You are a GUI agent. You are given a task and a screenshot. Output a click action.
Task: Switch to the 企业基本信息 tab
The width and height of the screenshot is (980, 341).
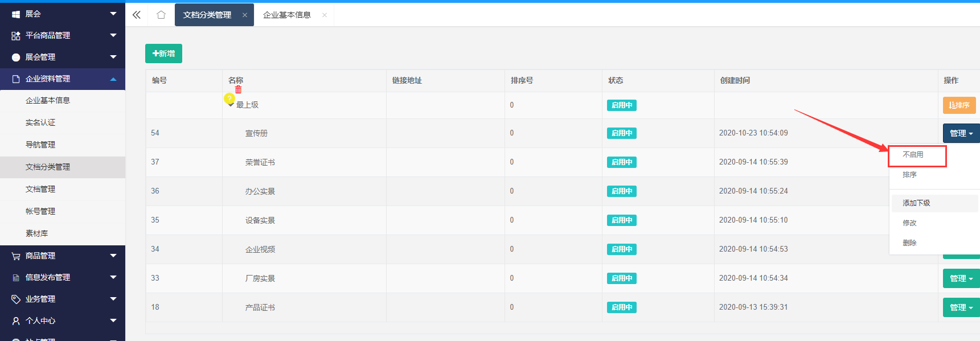pos(287,15)
